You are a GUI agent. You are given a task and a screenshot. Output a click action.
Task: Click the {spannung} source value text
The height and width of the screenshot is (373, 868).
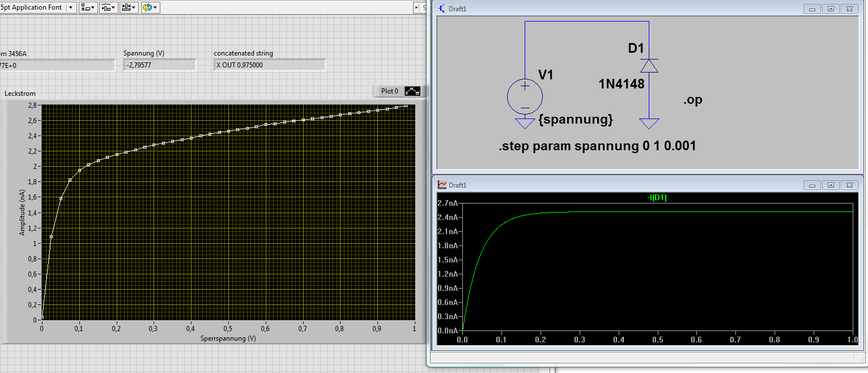[575, 120]
